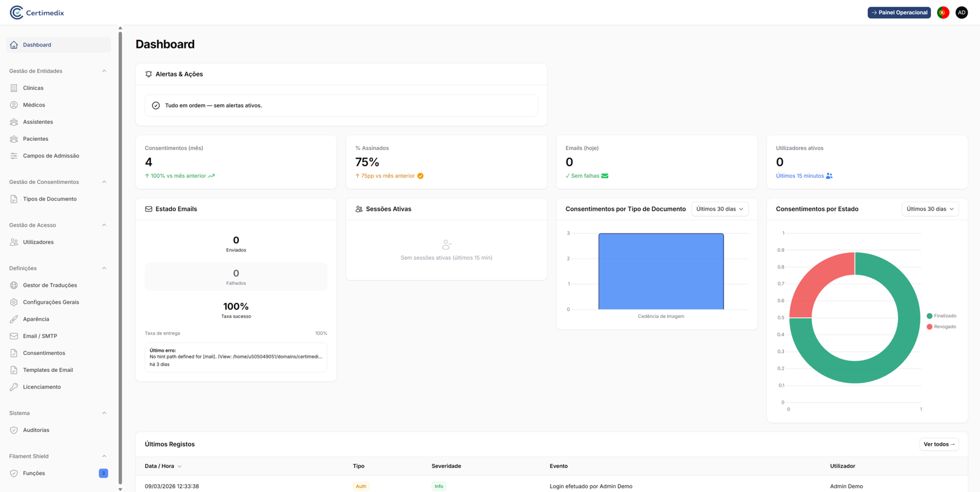This screenshot has height=492, width=980.
Task: Click the Email / SMTP envelope icon
Action: click(x=14, y=336)
